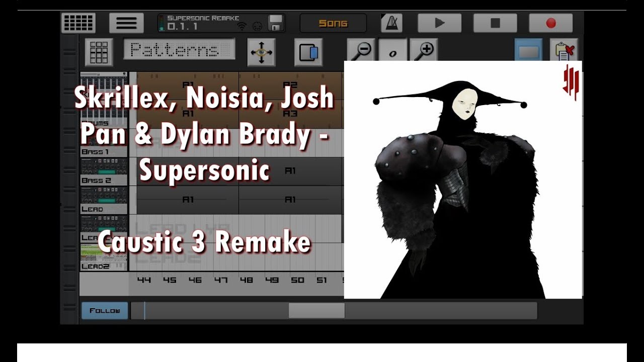Select the Lead2 machine track

pyautogui.click(x=104, y=258)
